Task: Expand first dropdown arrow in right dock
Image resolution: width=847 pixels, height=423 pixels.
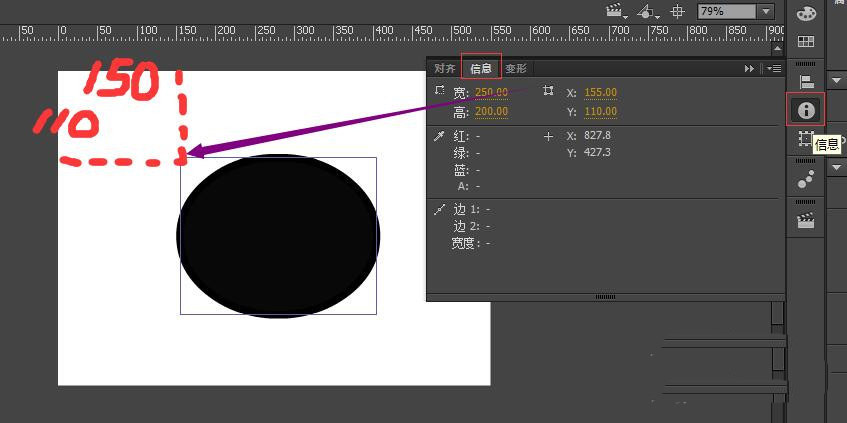Action: [837, 80]
